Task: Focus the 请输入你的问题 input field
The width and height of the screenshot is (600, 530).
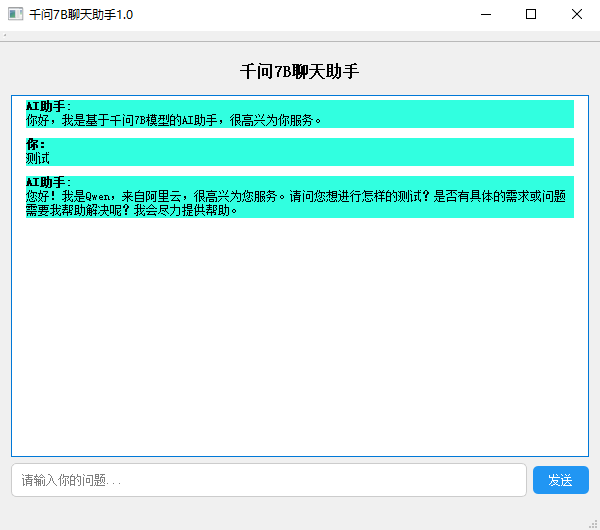Action: pyautogui.click(x=269, y=480)
